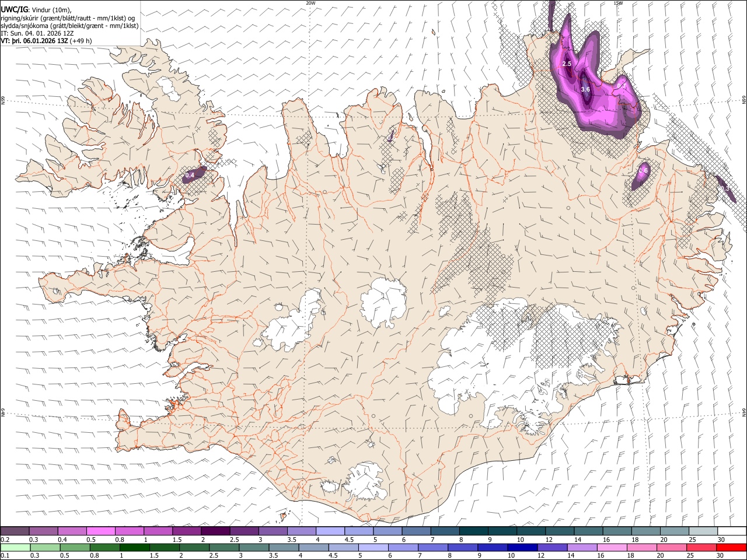Click the 'rigning/skúrir (grænt/blátt/rautt' legend description line
The height and width of the screenshot is (560, 747).
pos(69,17)
